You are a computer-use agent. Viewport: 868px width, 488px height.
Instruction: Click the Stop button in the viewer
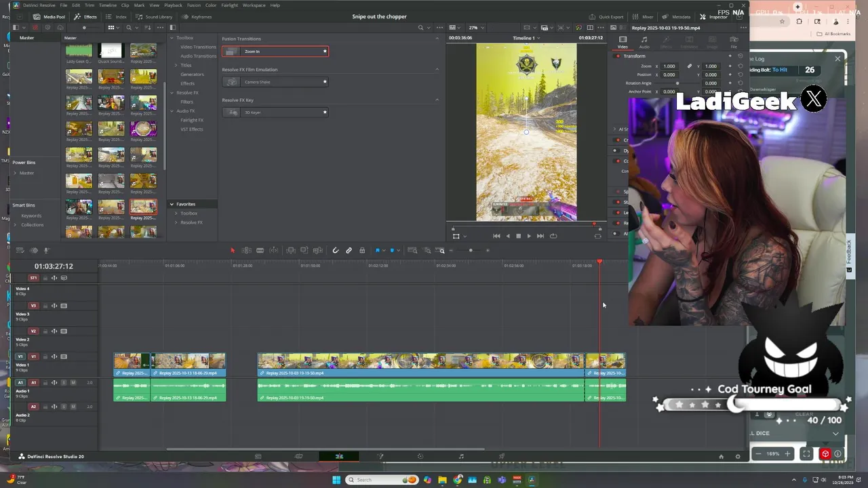pyautogui.click(x=518, y=236)
